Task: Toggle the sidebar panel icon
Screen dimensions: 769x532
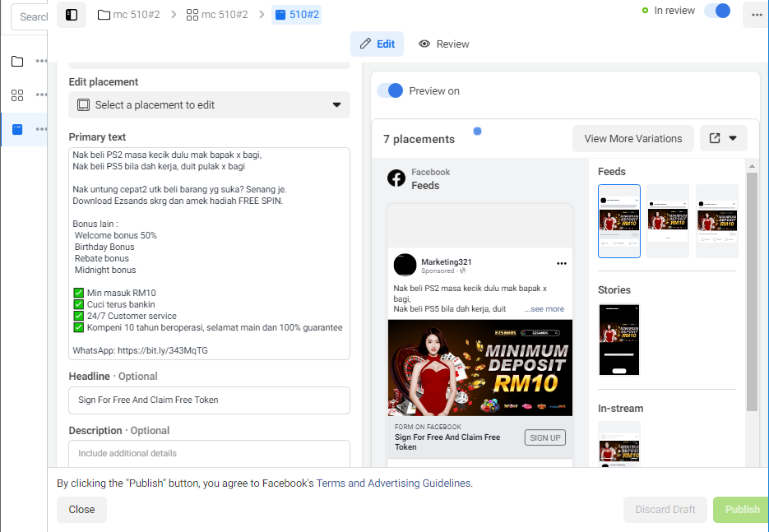Action: [x=72, y=15]
